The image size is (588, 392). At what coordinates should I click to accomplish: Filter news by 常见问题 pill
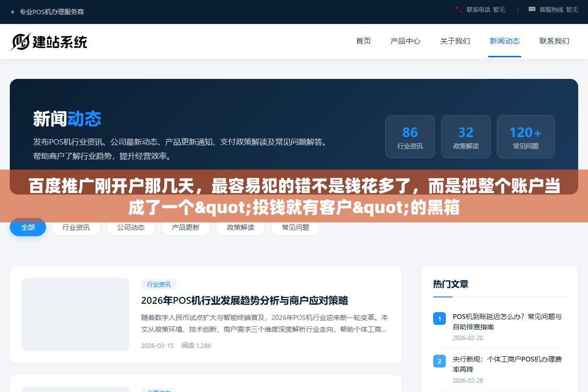pyautogui.click(x=295, y=227)
